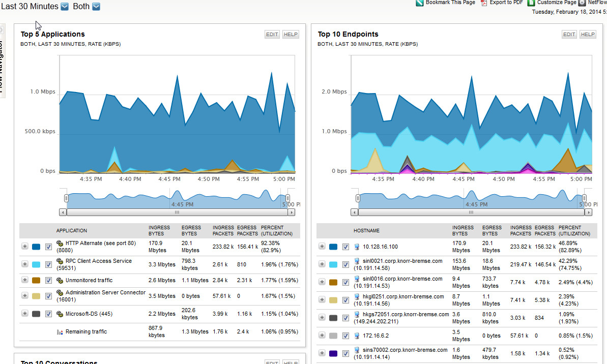Click HELP on Top 10 Endpoints

coord(588,35)
